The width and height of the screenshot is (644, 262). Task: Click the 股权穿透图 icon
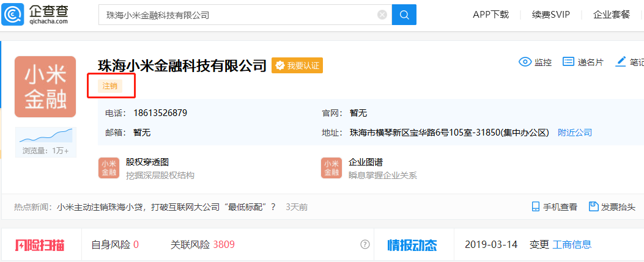click(109, 168)
